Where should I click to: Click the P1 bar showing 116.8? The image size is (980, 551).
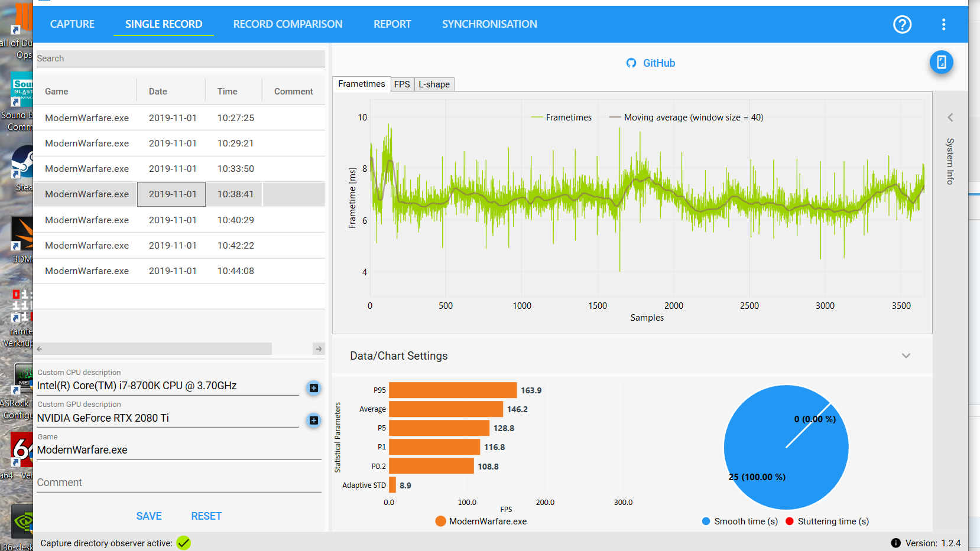click(x=434, y=447)
